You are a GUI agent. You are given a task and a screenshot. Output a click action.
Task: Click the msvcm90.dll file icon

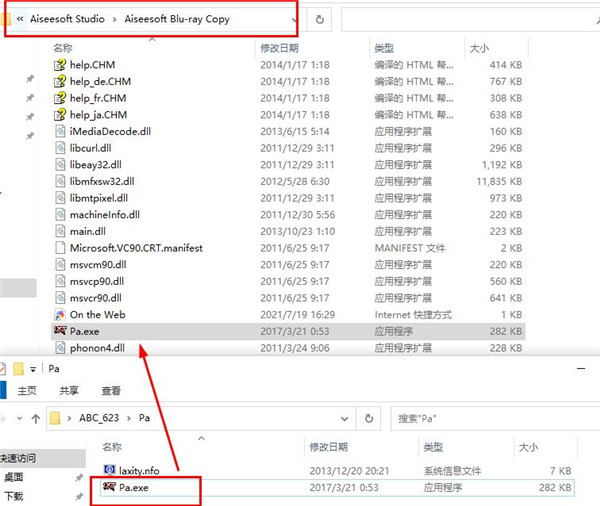coord(60,264)
